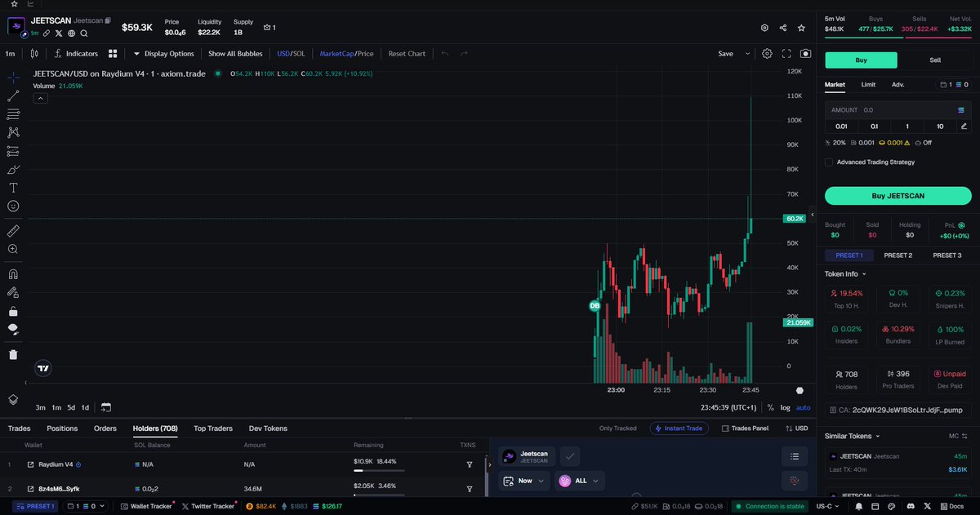Image resolution: width=980 pixels, height=515 pixels.
Task: Open the Trades tab
Action: pyautogui.click(x=19, y=428)
